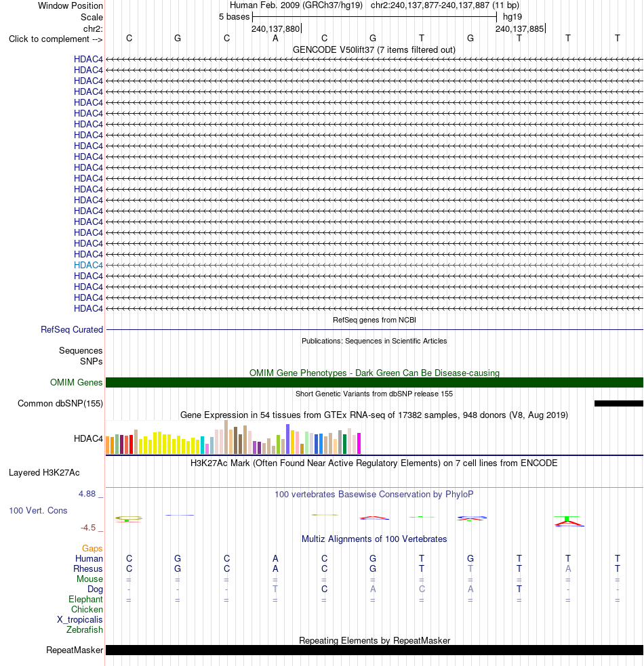The width and height of the screenshot is (644, 666).
Task: Click the Sequences subtrack label
Action: click(81, 350)
